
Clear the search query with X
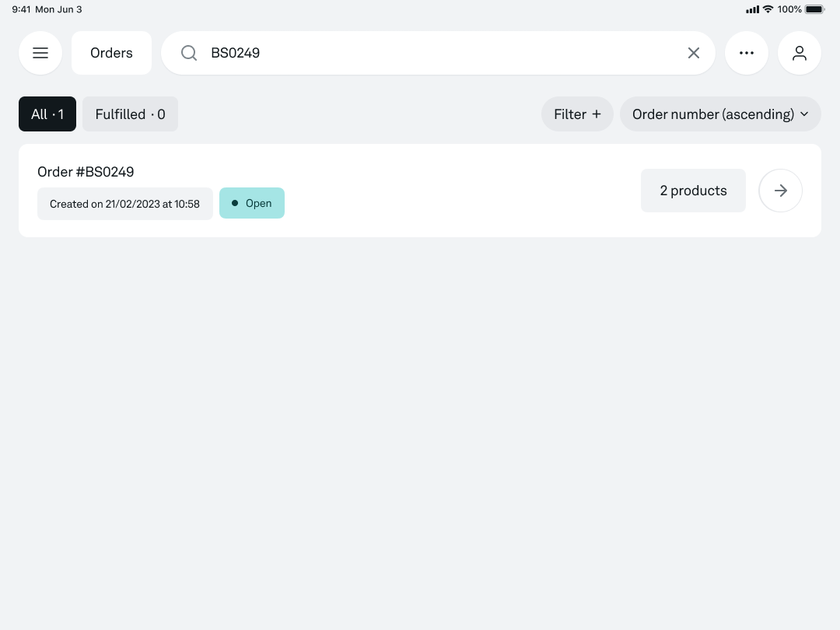click(694, 53)
